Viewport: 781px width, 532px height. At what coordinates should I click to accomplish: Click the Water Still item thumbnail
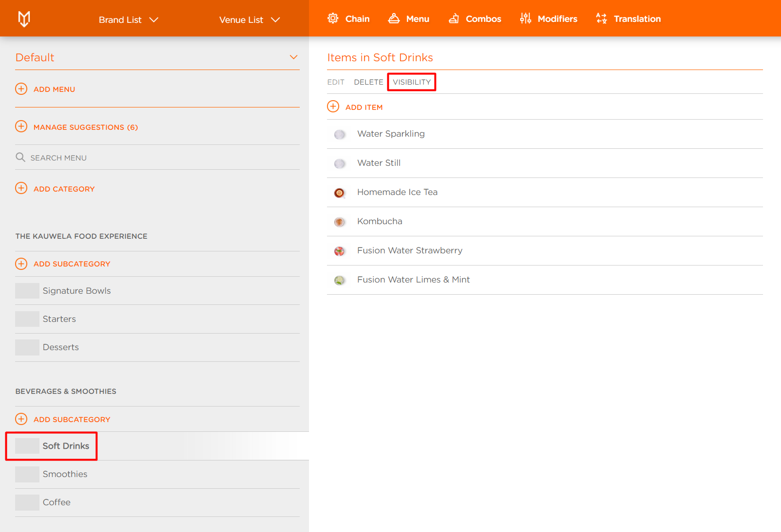click(x=340, y=163)
